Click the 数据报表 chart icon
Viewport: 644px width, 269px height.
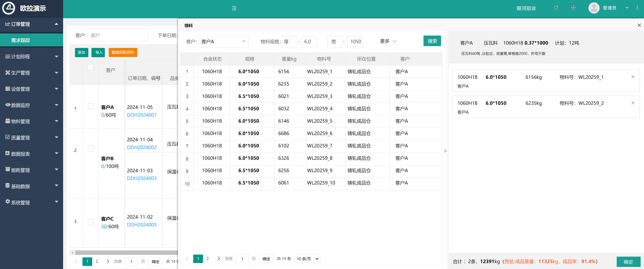coord(7,153)
